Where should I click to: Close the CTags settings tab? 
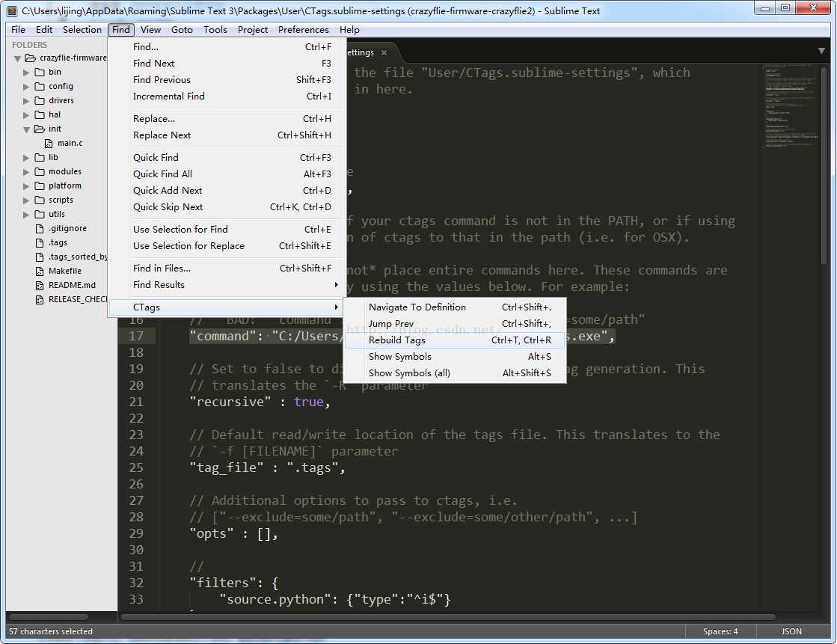(384, 52)
